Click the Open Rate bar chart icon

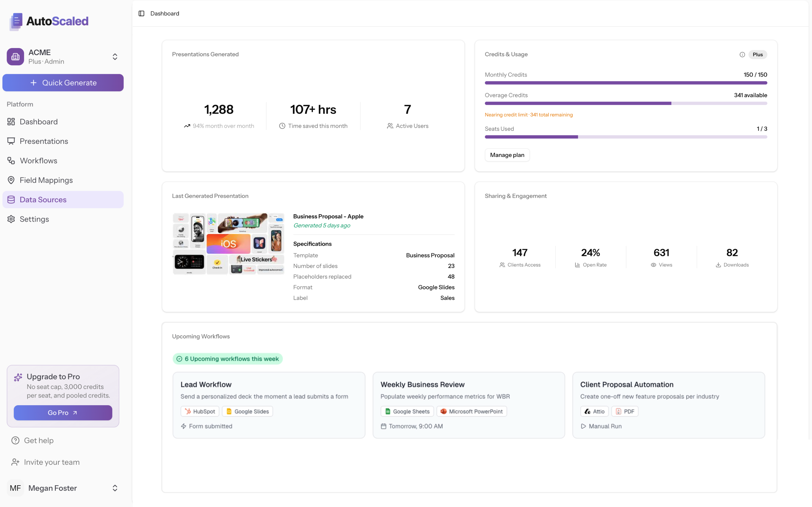pyautogui.click(x=577, y=265)
